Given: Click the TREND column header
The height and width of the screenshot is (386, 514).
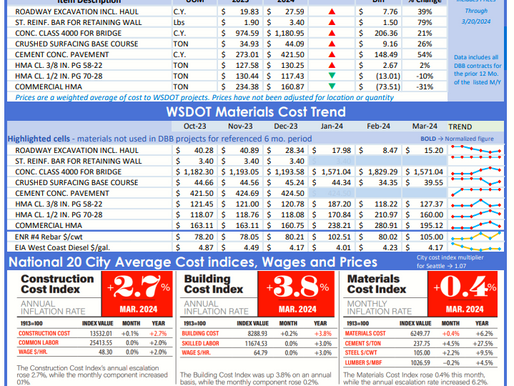Looking at the screenshot, I should pos(460,127).
